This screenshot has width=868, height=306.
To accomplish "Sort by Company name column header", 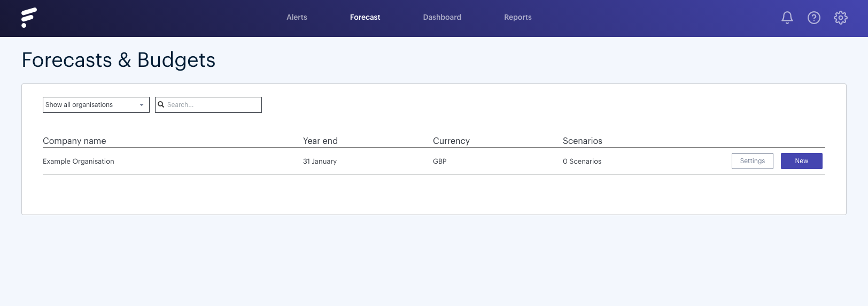I will pyautogui.click(x=74, y=141).
